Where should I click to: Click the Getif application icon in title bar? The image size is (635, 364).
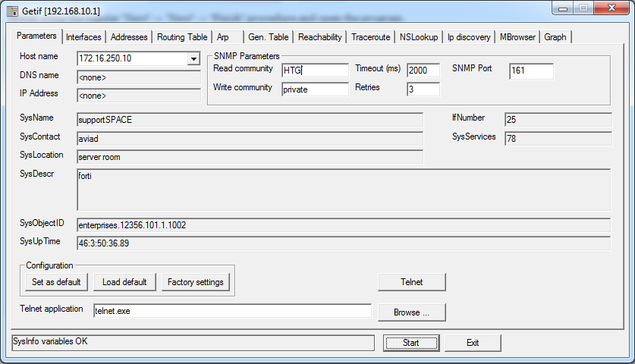[13, 11]
